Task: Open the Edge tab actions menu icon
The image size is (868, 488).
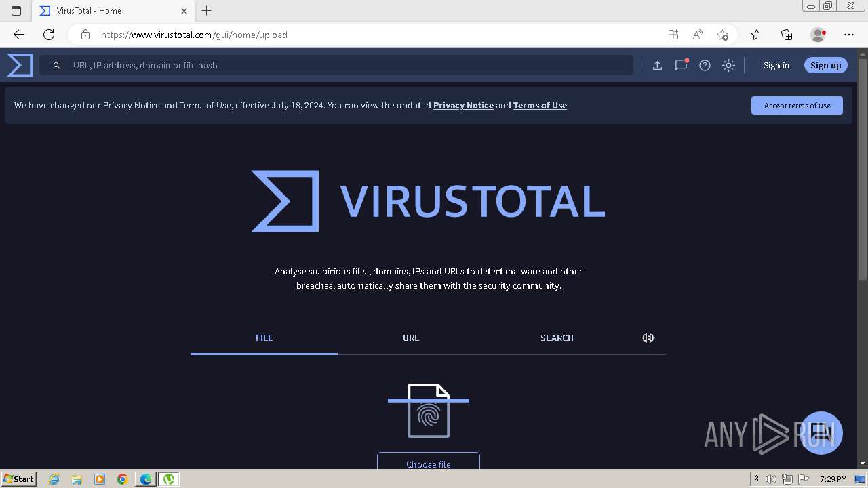Action: pyautogui.click(x=16, y=11)
